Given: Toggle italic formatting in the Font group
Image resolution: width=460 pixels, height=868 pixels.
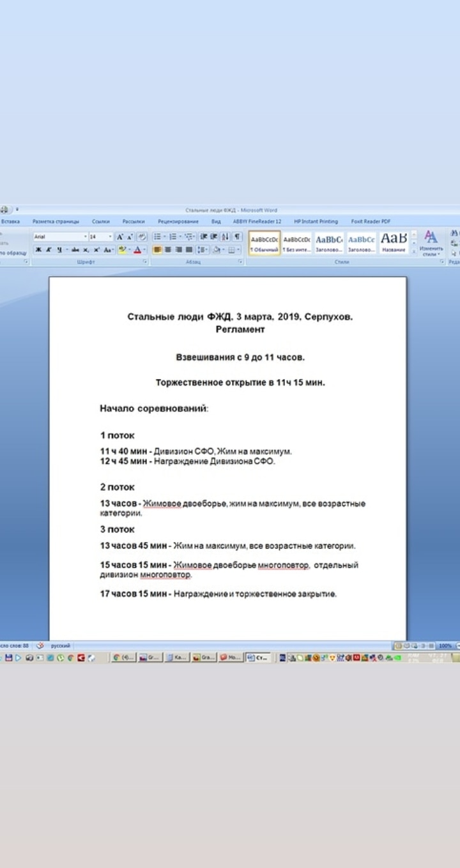Looking at the screenshot, I should [49, 250].
